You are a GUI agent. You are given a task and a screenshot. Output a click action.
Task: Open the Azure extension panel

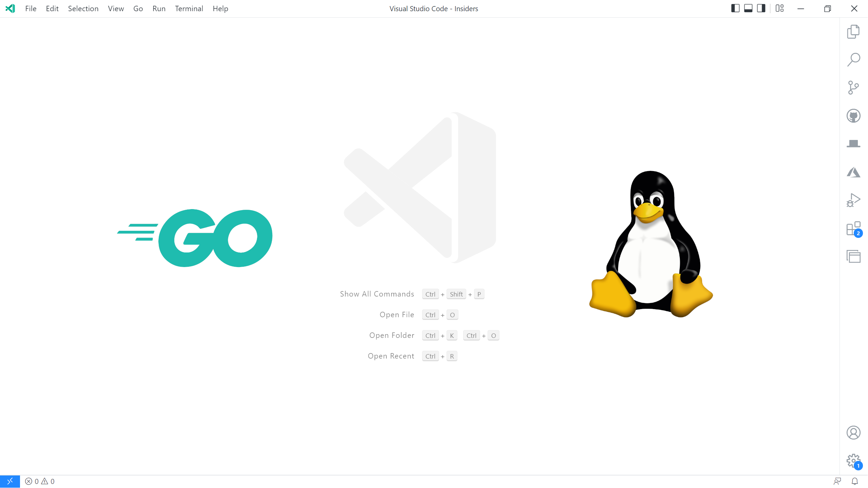coord(854,171)
